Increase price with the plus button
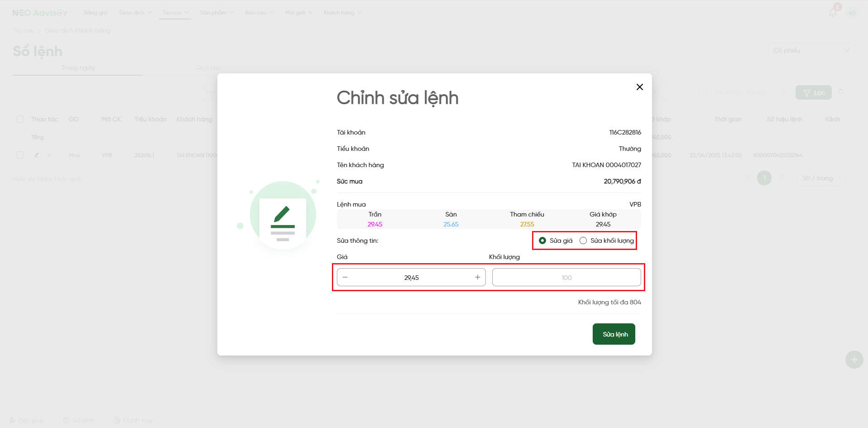This screenshot has width=868, height=428. (x=477, y=277)
